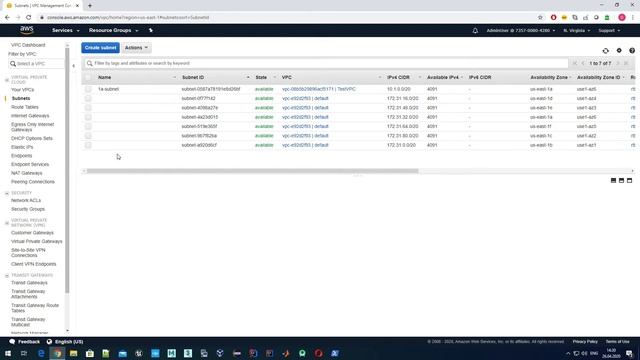Open the N. Virginia region dropdown

click(576, 31)
